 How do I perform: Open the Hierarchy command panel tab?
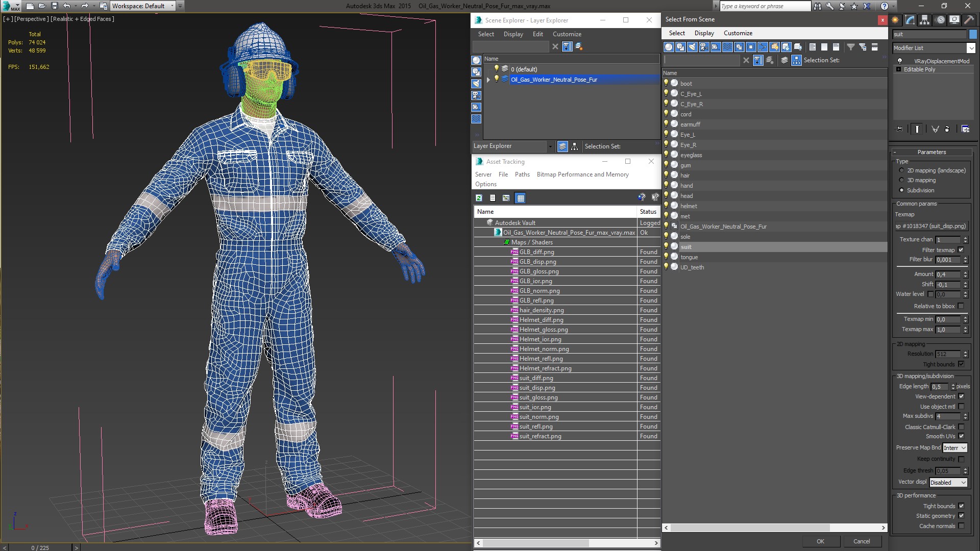[925, 20]
